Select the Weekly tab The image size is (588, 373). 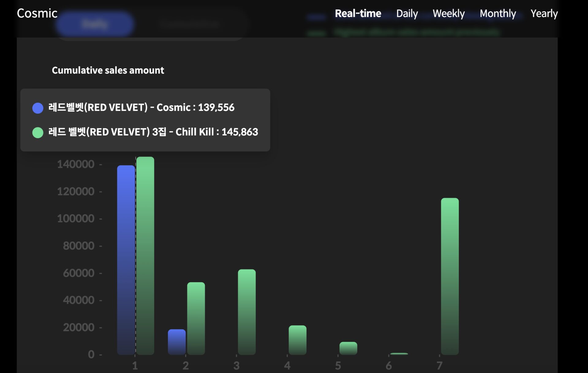(448, 13)
